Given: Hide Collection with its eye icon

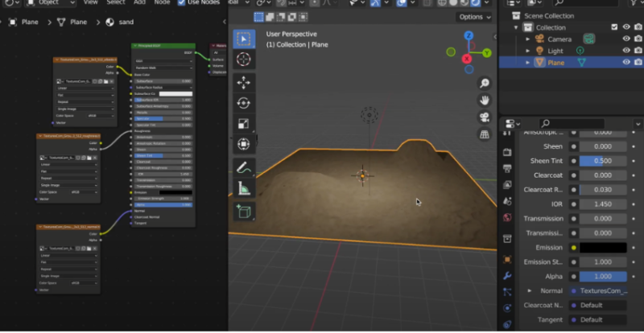Looking at the screenshot, I should 626,27.
